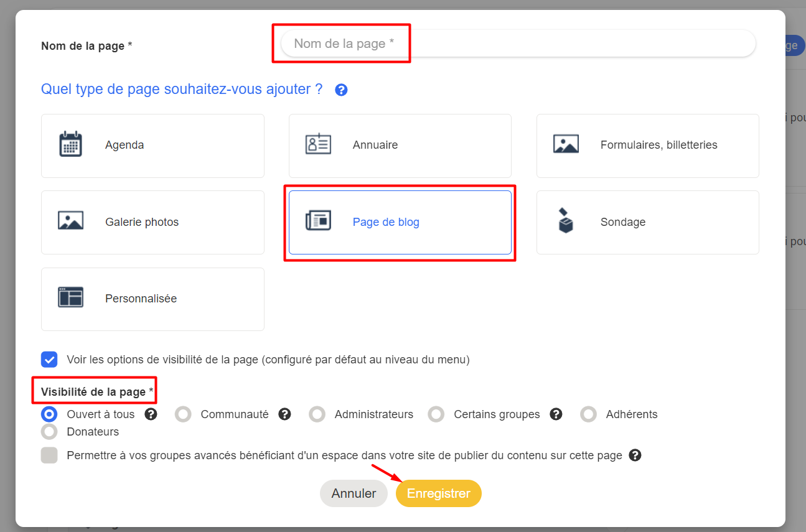Focus the Nom de la page field
Screen dimensions: 806x532
click(518, 44)
